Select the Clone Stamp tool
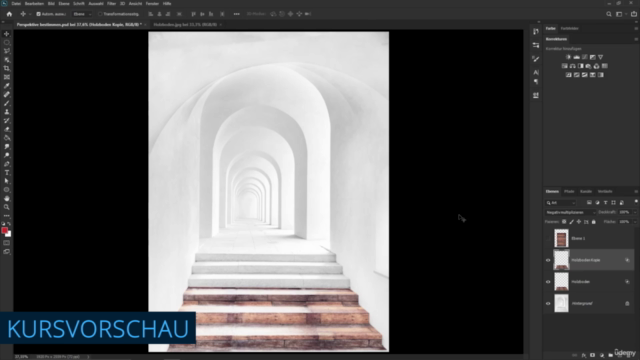640x360 pixels. pos(7,111)
